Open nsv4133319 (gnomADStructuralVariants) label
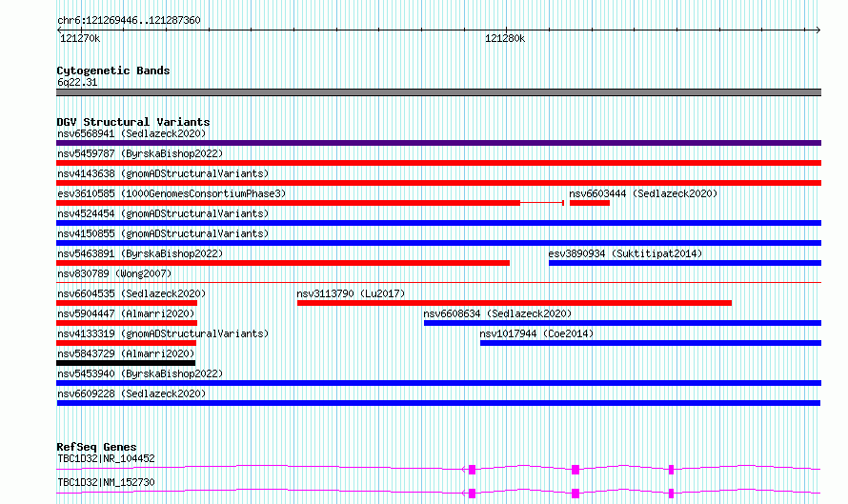The width and height of the screenshot is (848, 504). 163,333
